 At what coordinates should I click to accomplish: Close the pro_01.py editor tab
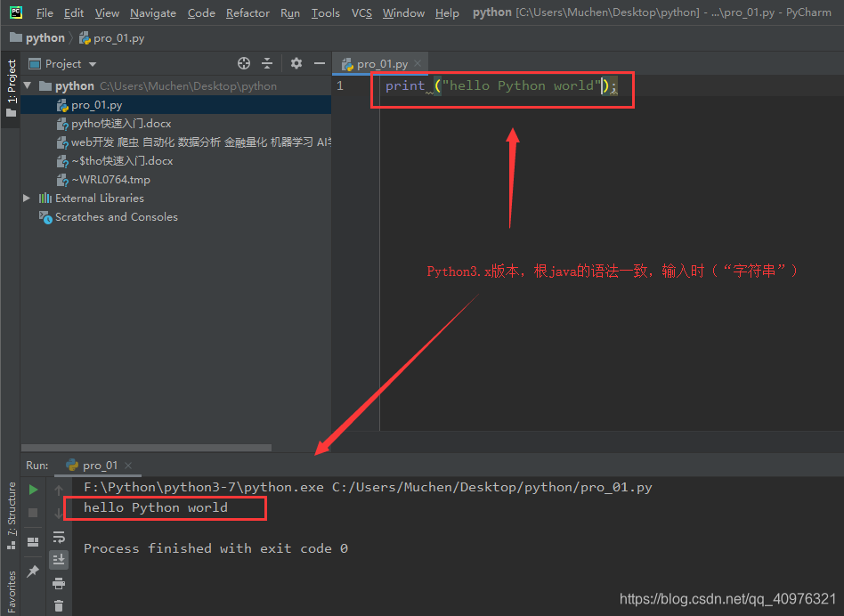pyautogui.click(x=418, y=63)
